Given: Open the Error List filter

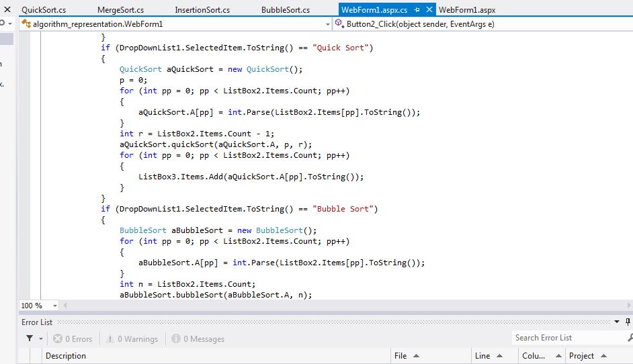Looking at the screenshot, I should tap(30, 338).
